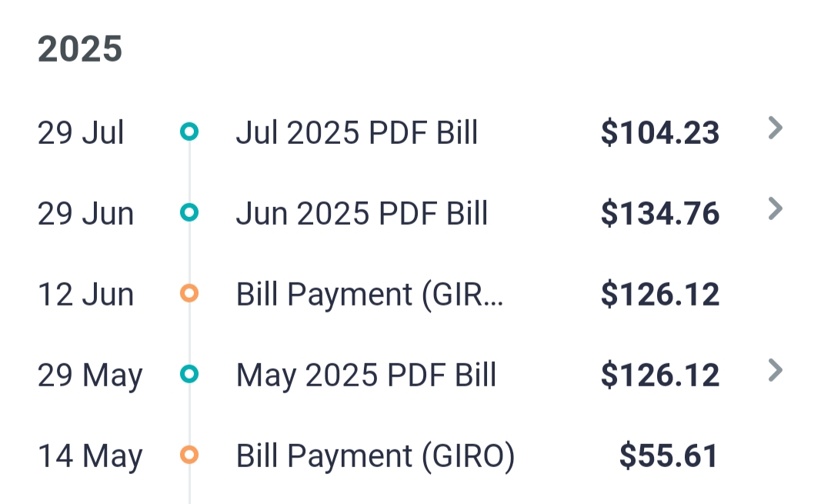Viewport: 831px width, 504px height.
Task: Click the orange dot for 14 May
Action: coord(189,455)
